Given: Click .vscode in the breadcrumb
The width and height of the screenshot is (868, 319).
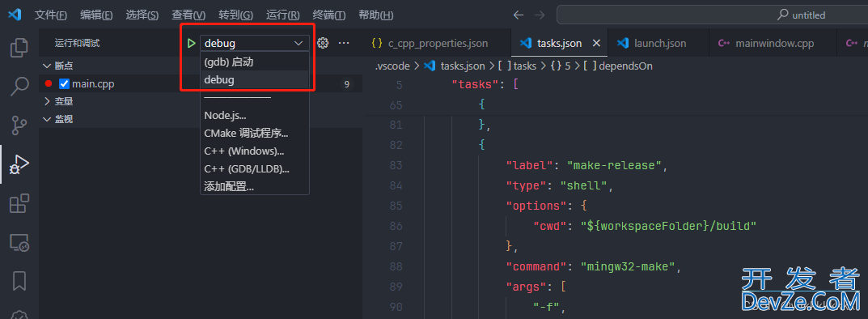Looking at the screenshot, I should click(392, 66).
